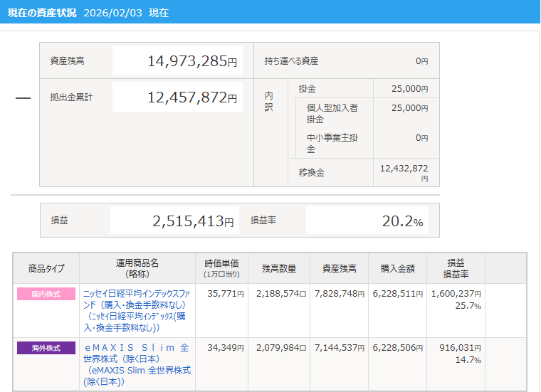Viewport: 541px width, 392px height.
Task: Select the 12,457,872円 cumulative contribution value
Action: click(191, 97)
